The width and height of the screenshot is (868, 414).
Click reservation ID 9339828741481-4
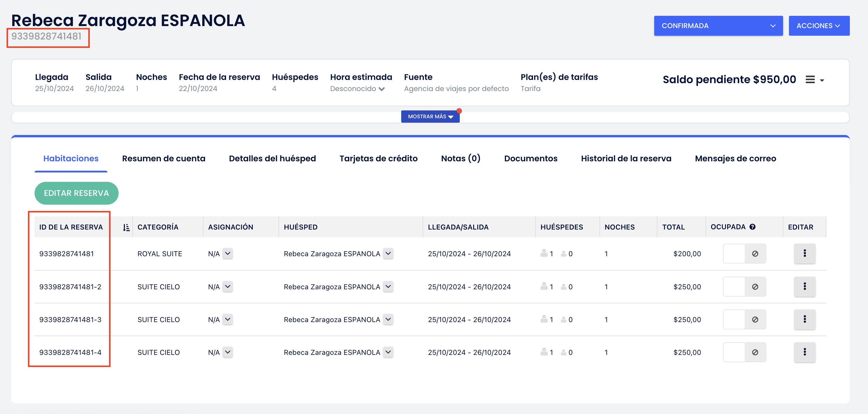[x=70, y=352]
